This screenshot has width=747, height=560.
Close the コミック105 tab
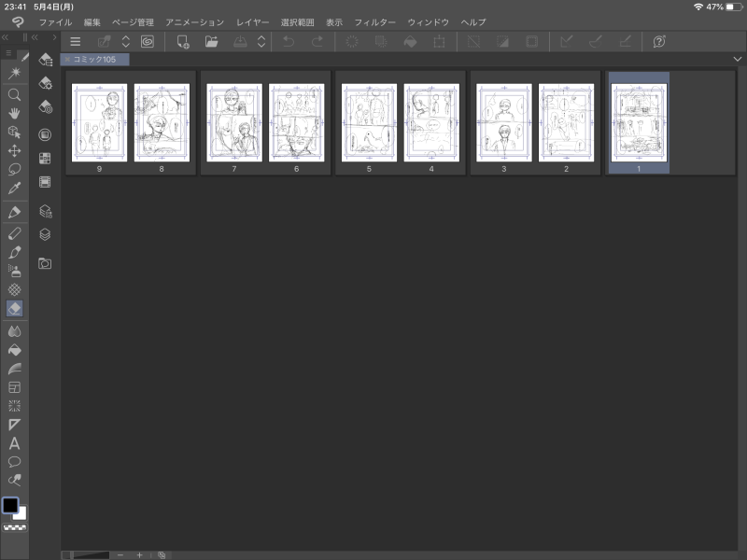point(67,60)
